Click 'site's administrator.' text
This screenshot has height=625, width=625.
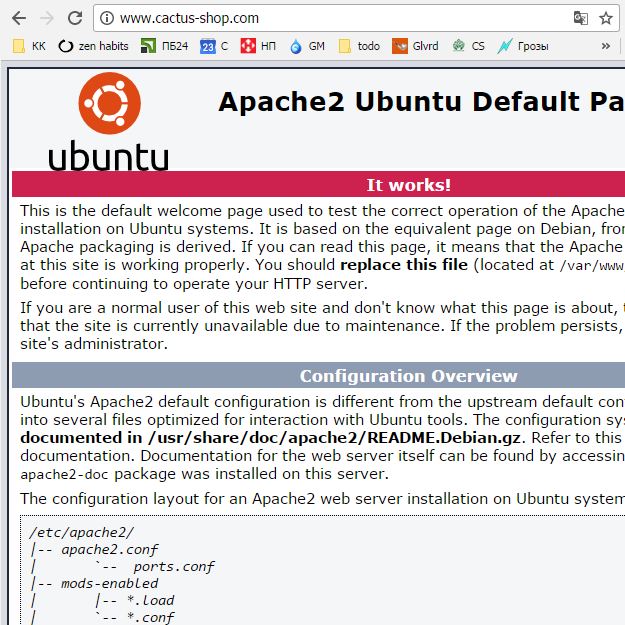tap(94, 344)
